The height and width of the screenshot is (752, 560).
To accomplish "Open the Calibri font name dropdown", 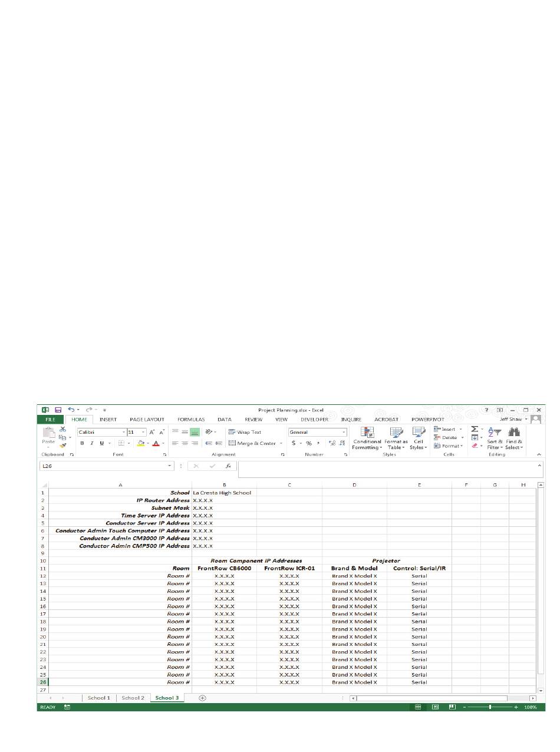I will tap(123, 432).
